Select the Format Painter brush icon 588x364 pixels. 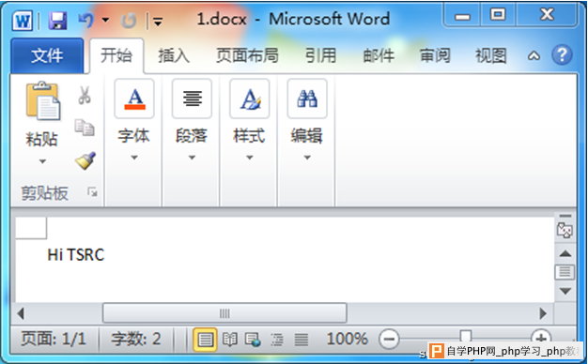85,160
